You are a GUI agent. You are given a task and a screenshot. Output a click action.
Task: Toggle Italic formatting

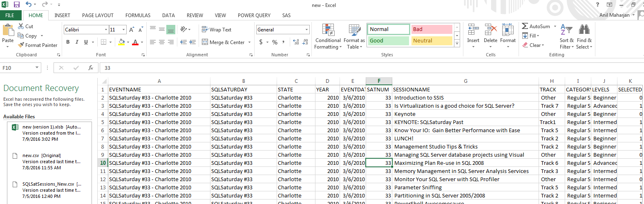tap(77, 42)
